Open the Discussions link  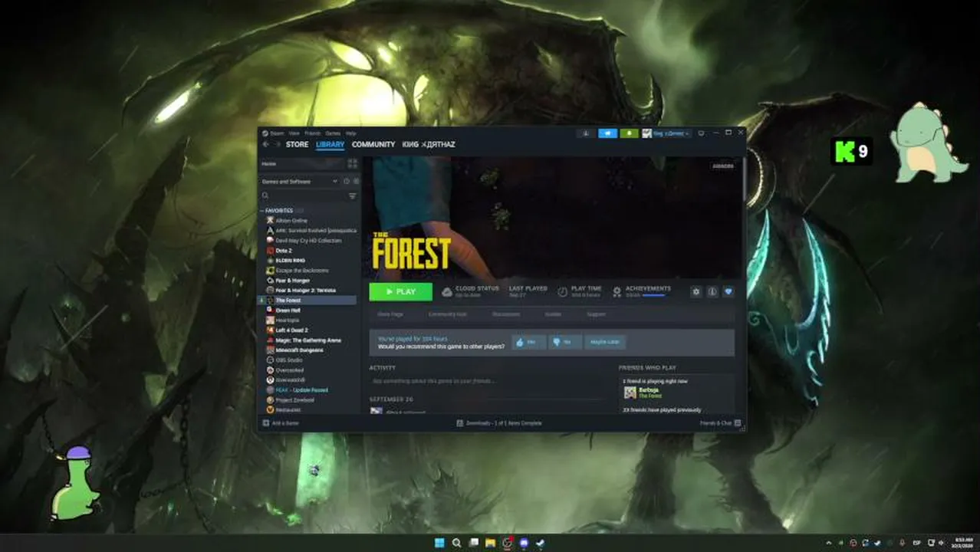click(x=506, y=314)
